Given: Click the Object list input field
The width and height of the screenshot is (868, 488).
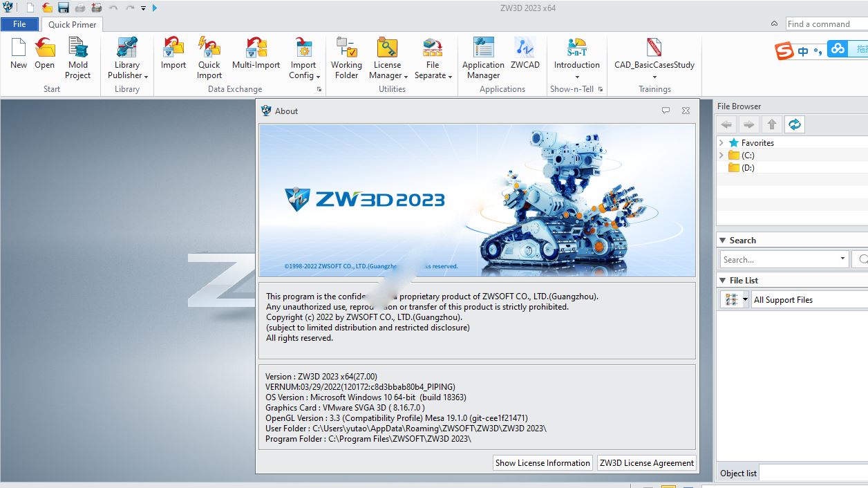Looking at the screenshot, I should click(x=813, y=473).
